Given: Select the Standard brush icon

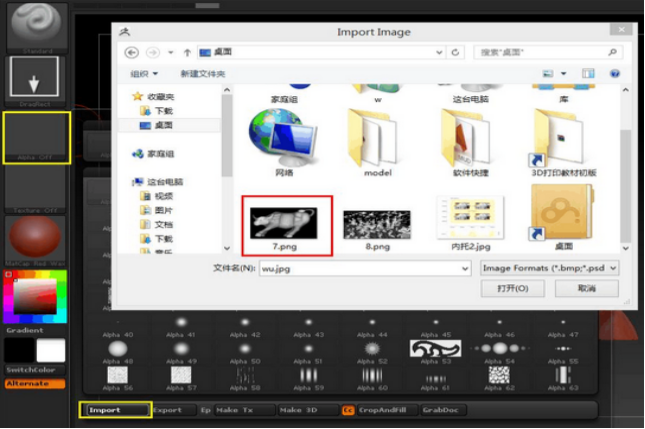Looking at the screenshot, I should pyautogui.click(x=37, y=23).
